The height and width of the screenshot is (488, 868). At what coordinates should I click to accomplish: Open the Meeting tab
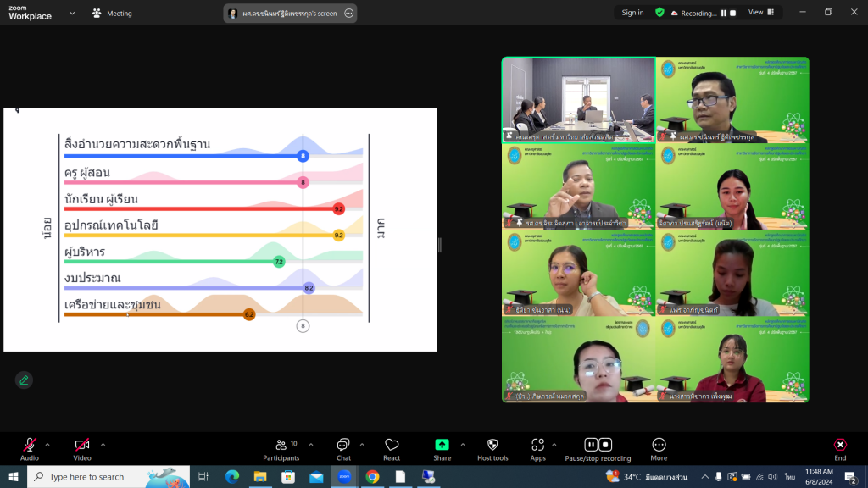112,14
